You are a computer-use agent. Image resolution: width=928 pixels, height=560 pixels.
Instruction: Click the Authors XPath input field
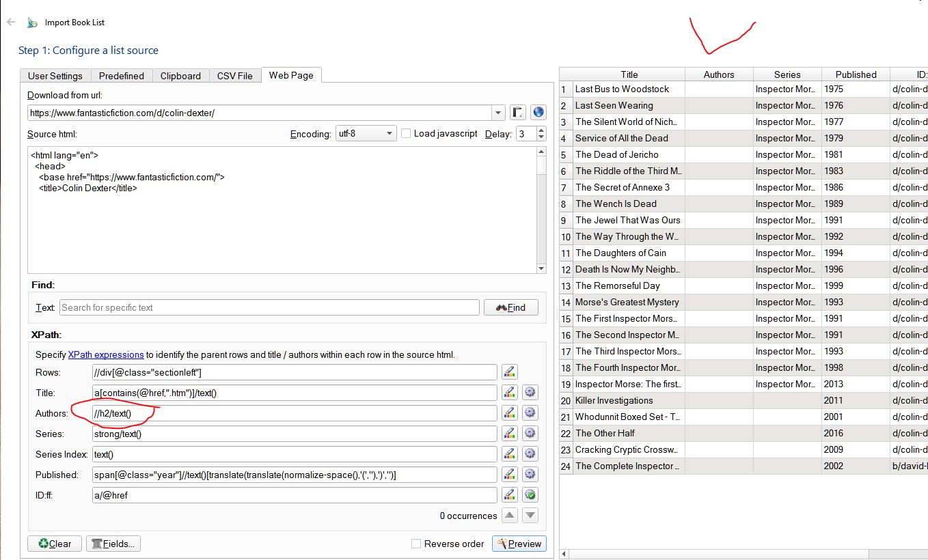point(294,413)
